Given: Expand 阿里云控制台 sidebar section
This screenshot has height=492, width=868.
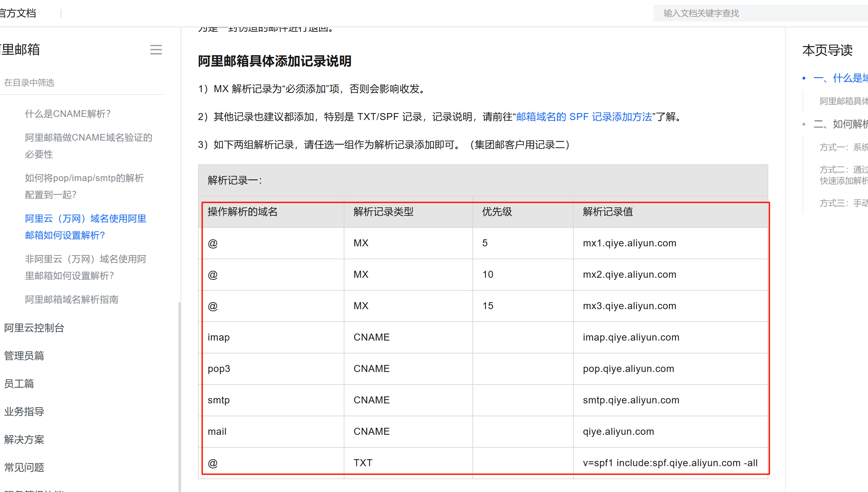Looking at the screenshot, I should pos(34,328).
